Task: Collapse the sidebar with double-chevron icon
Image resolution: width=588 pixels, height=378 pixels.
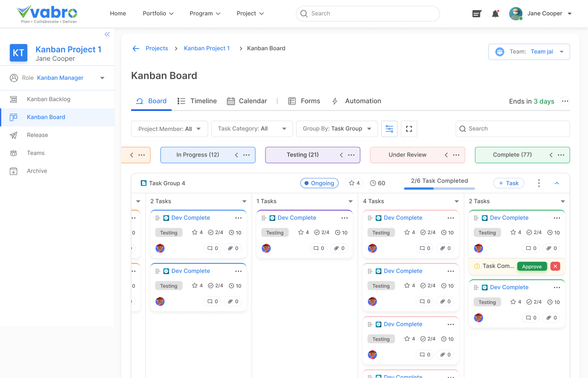Action: 107,34
